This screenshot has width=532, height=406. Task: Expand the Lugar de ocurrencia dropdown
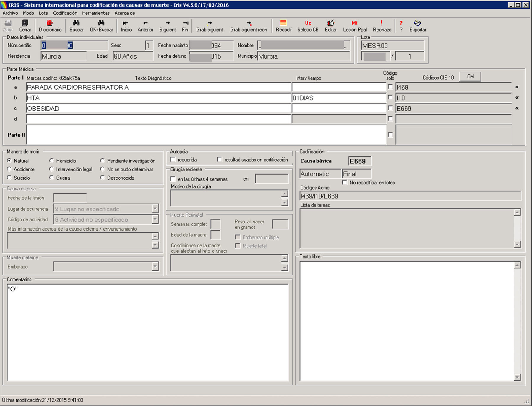pyautogui.click(x=155, y=209)
